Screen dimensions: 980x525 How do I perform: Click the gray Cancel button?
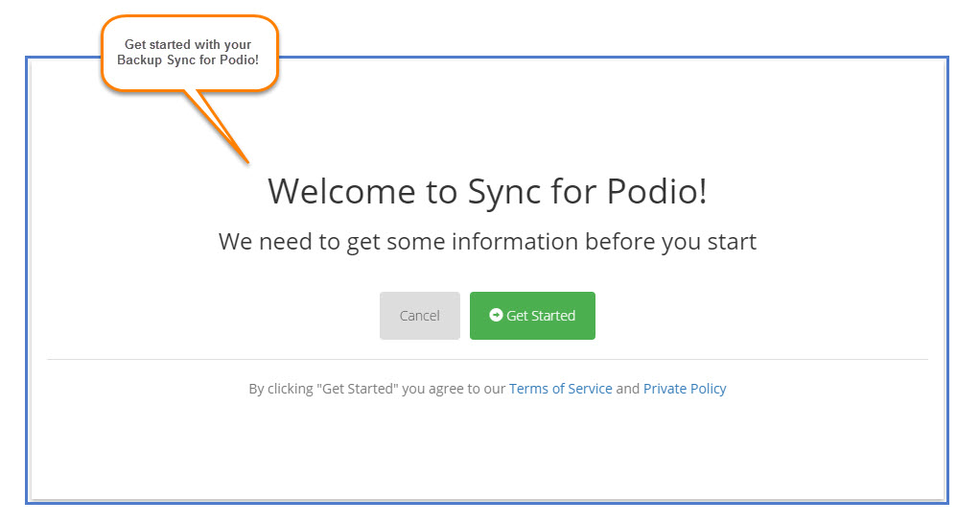[x=419, y=316]
